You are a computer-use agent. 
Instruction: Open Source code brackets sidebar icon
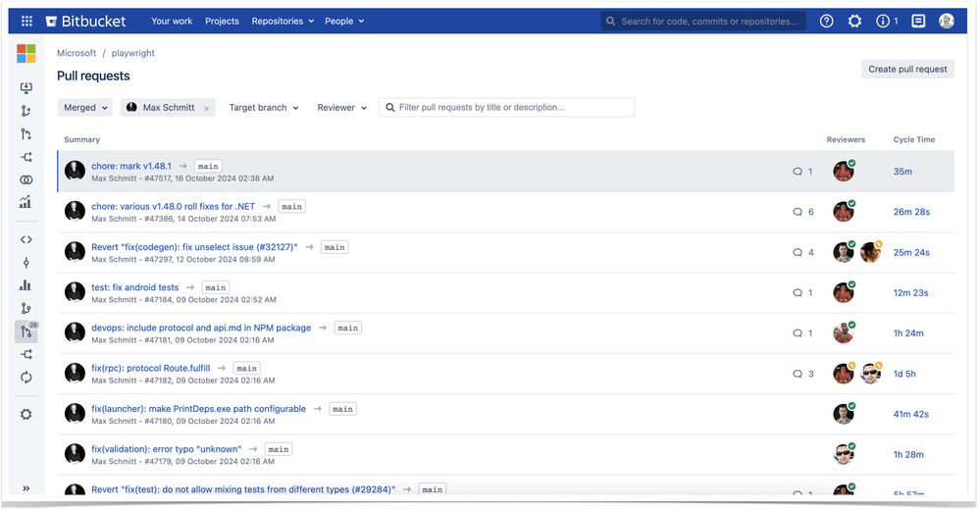(26, 239)
